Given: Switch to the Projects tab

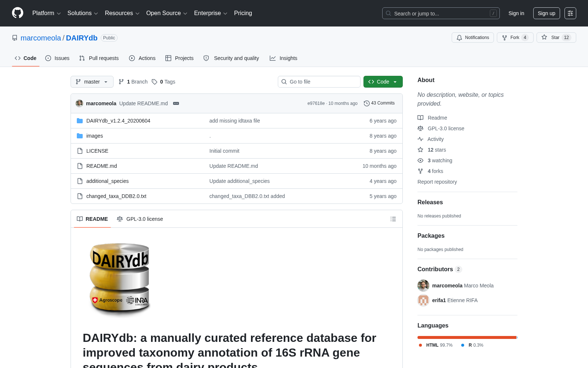Looking at the screenshot, I should coord(179,58).
